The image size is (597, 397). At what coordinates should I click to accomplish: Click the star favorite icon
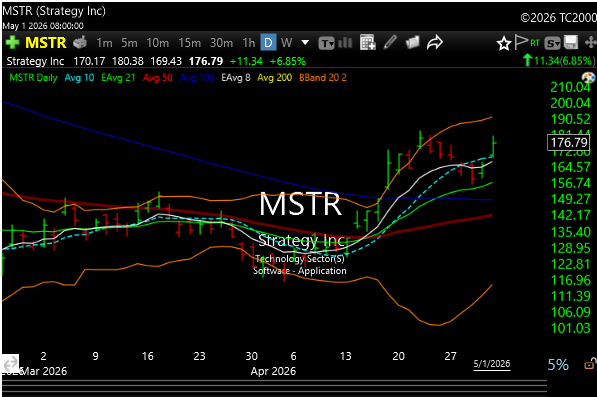(x=503, y=43)
